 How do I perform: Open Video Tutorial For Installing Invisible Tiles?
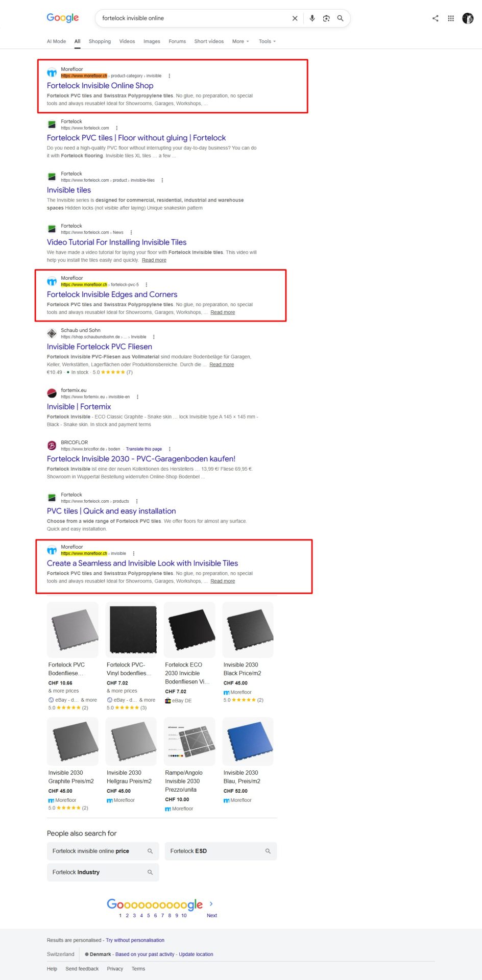tap(117, 242)
